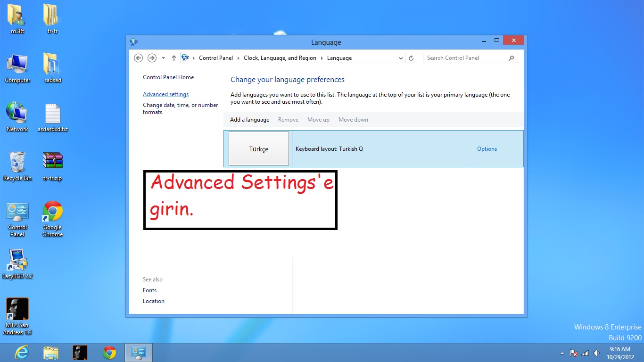The image size is (644, 362).
Task: Select asdasdxd.txt file icon
Action: point(52,118)
